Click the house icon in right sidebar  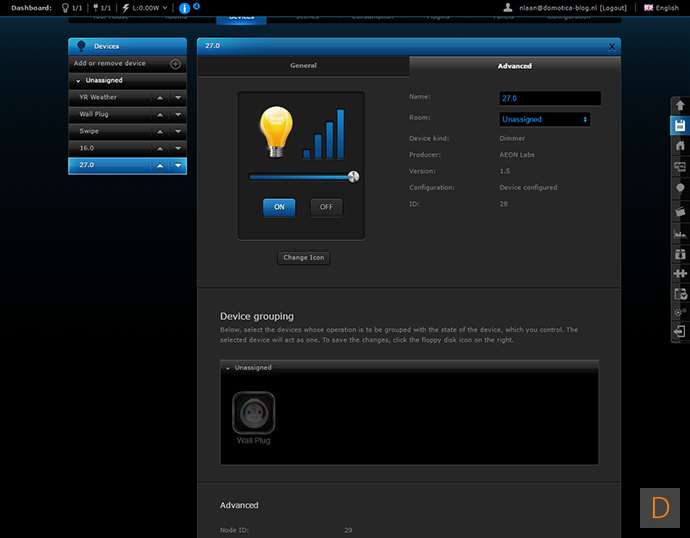pos(679,146)
